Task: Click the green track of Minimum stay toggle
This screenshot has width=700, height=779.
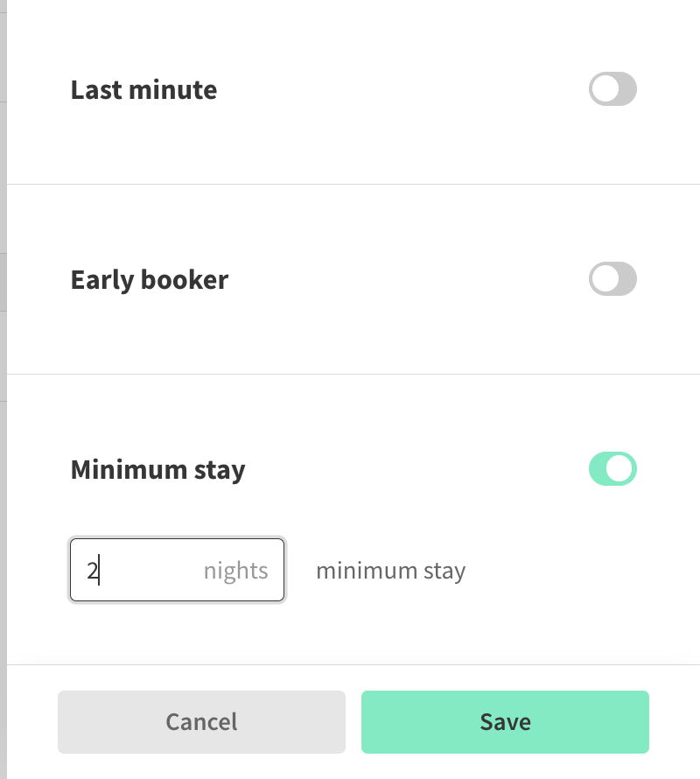Action: pos(597,469)
